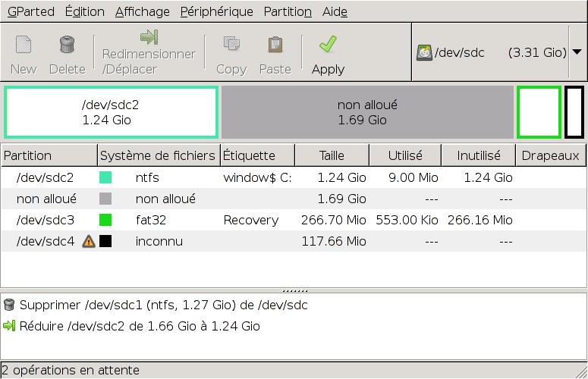Click the teal ntfs color swatch
This screenshot has height=379, width=588.
click(105, 178)
